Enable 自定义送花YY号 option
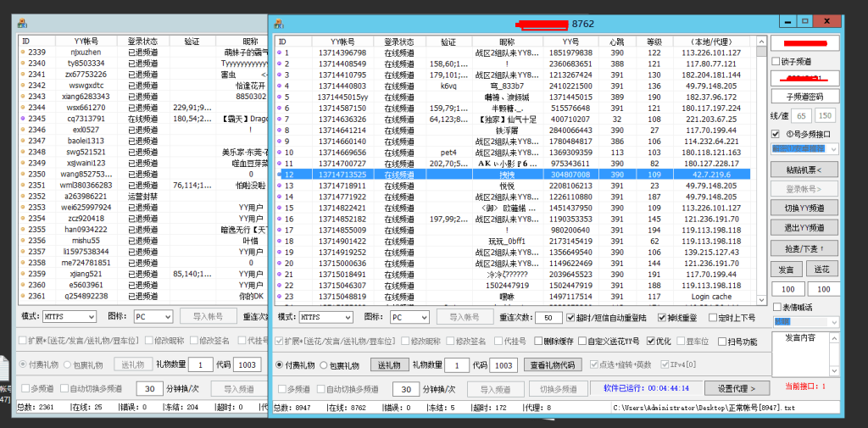 click(x=581, y=342)
